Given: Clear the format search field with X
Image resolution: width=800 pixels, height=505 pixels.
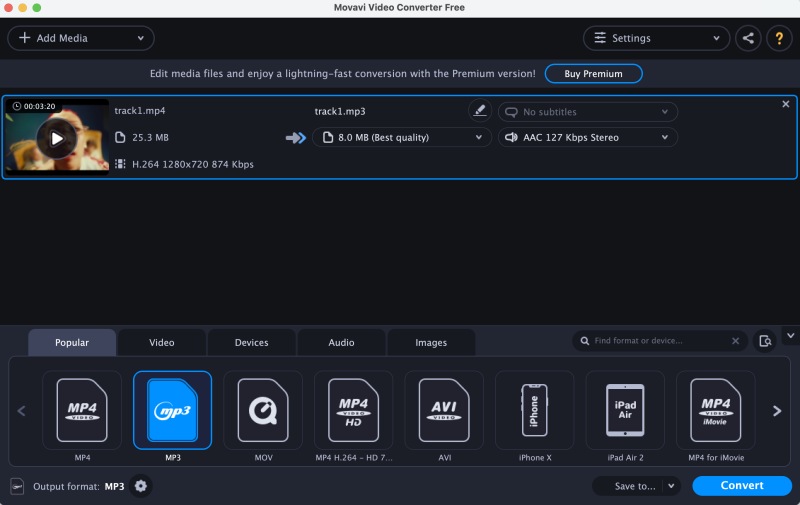Looking at the screenshot, I should 735,341.
